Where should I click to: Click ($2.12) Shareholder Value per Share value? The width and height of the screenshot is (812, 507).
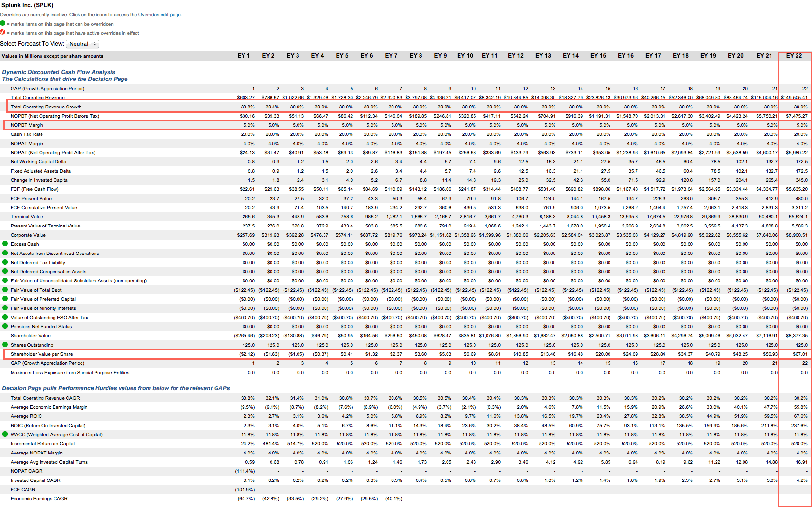[247, 354]
